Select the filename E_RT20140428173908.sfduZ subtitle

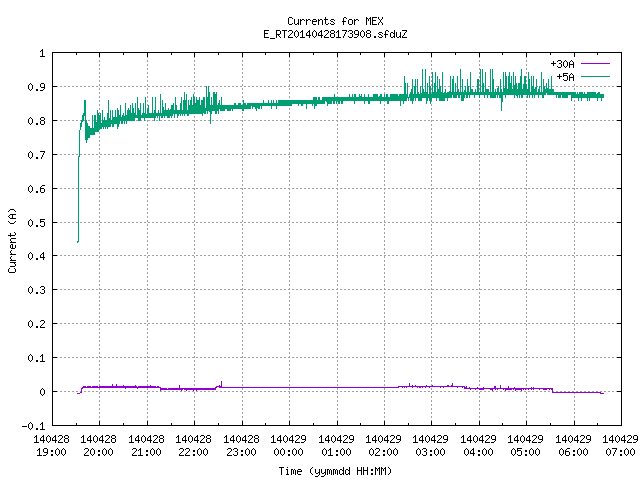pyautogui.click(x=335, y=34)
